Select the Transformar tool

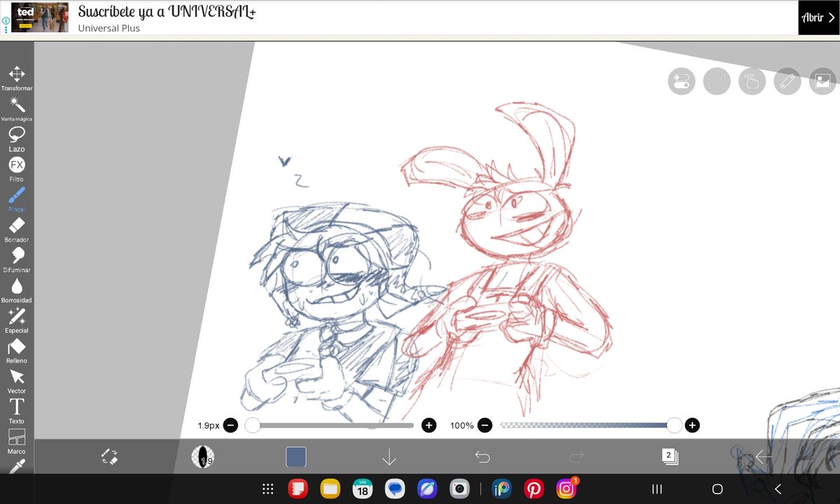17,78
